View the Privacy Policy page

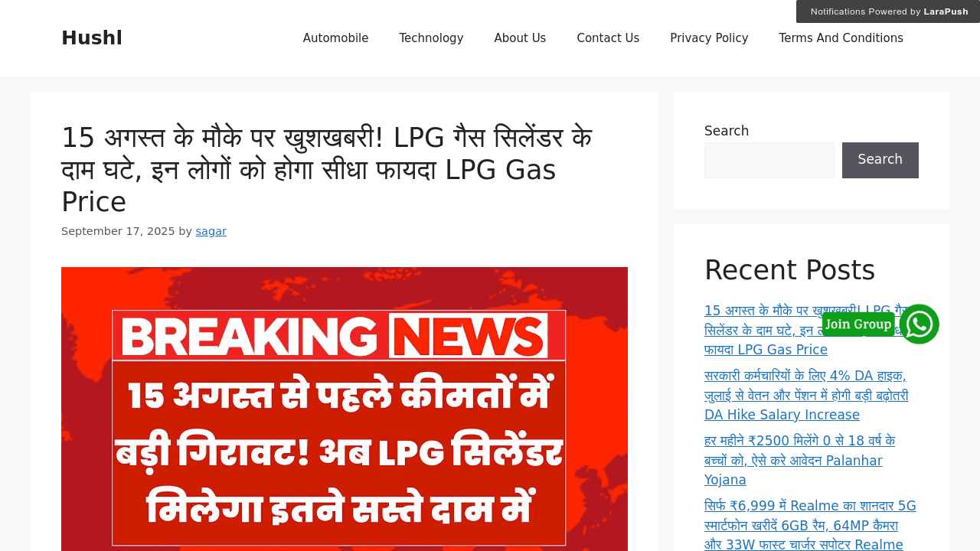pos(709,38)
